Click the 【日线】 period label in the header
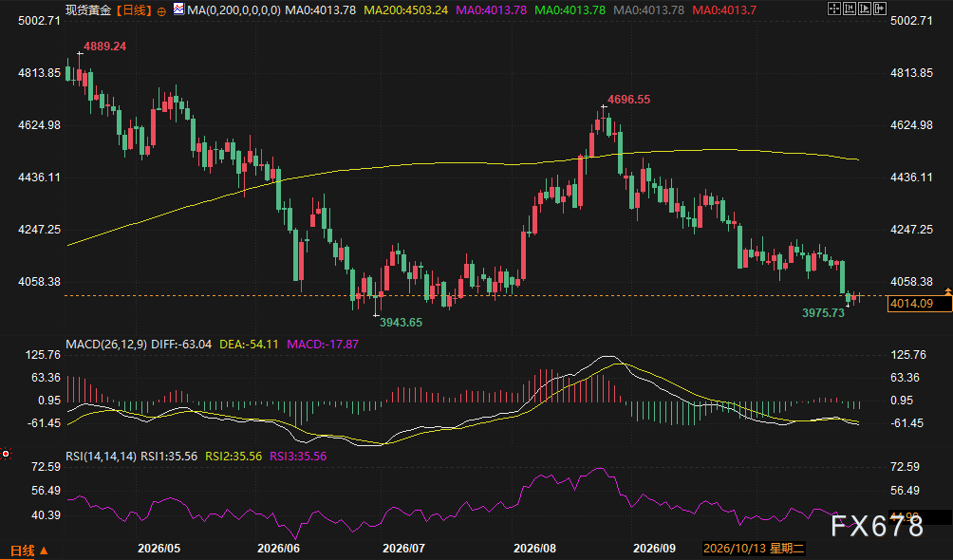 [x=134, y=10]
